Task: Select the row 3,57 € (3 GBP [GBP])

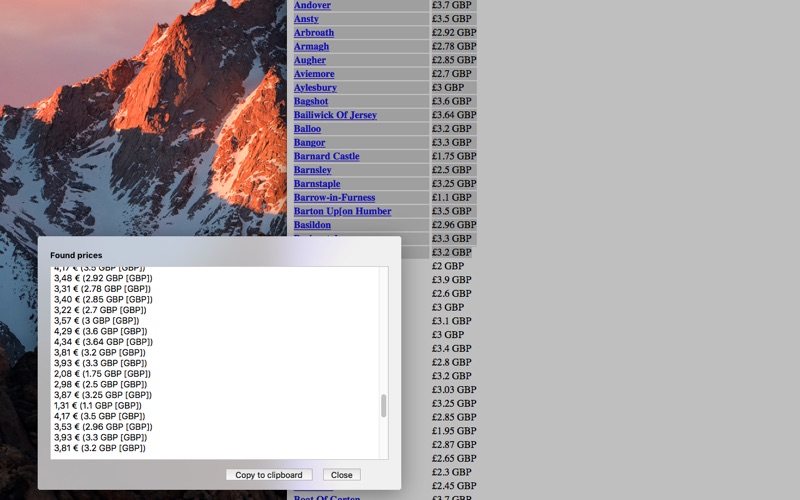Action: coord(96,321)
